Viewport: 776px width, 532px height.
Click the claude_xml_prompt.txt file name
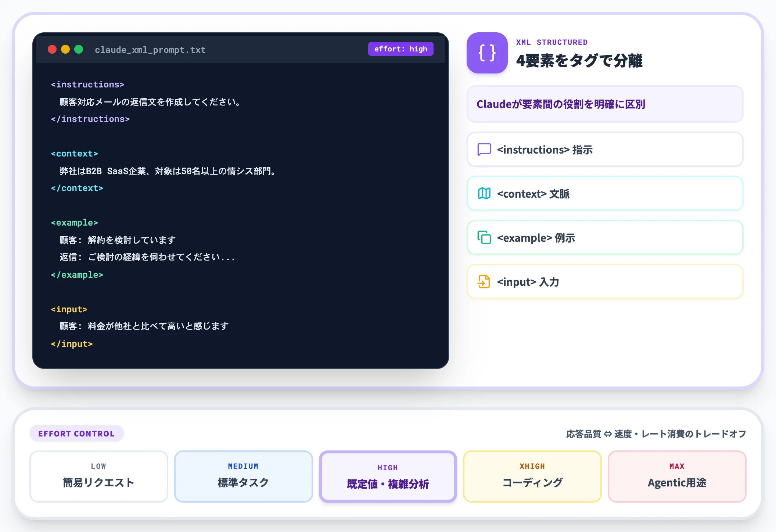[x=150, y=50]
